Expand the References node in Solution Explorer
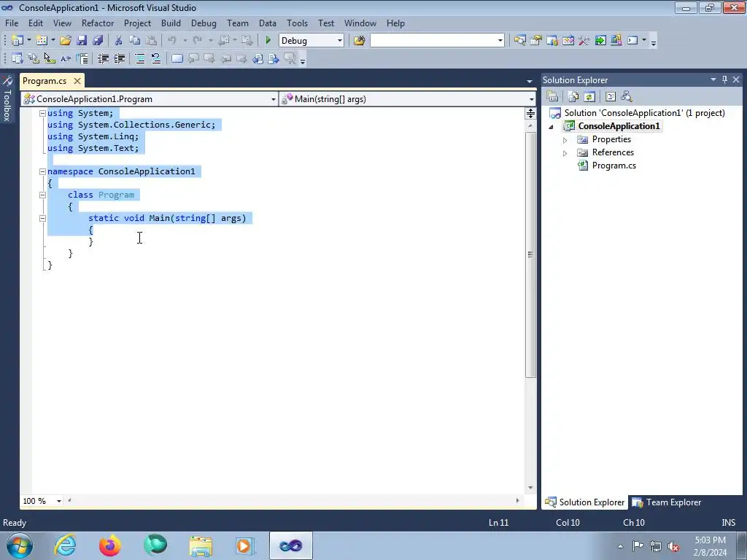747x560 pixels. pos(565,153)
